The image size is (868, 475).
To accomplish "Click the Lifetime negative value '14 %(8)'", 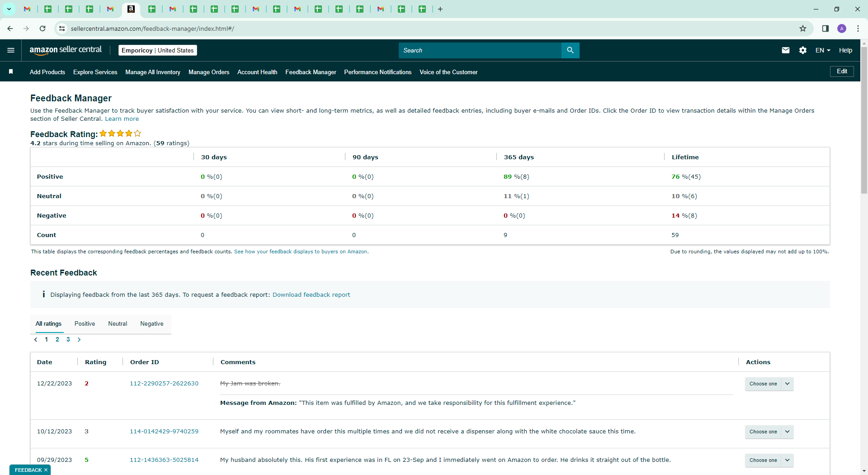I will point(684,216).
